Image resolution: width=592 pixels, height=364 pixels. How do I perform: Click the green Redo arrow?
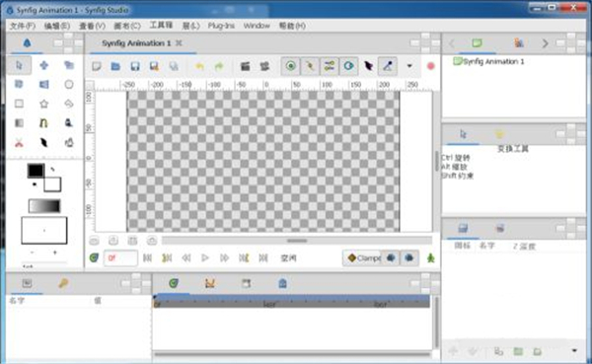[219, 66]
